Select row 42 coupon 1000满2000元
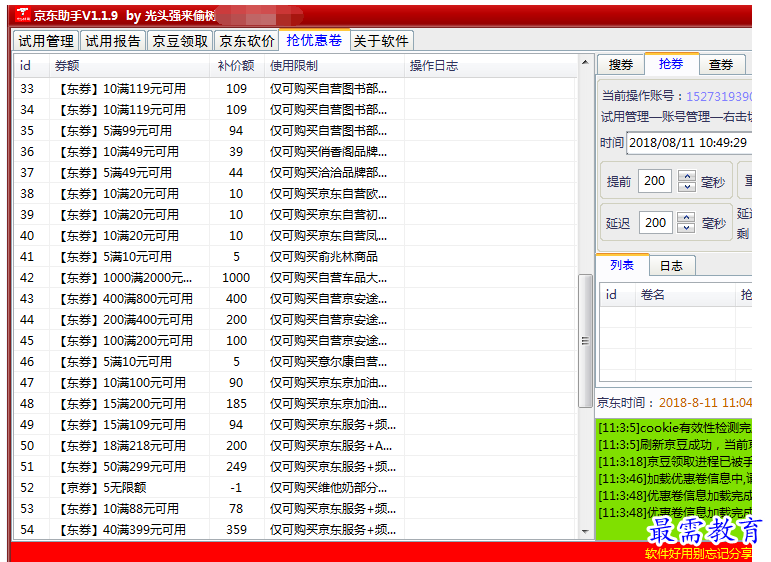771x562 pixels. tap(295, 278)
